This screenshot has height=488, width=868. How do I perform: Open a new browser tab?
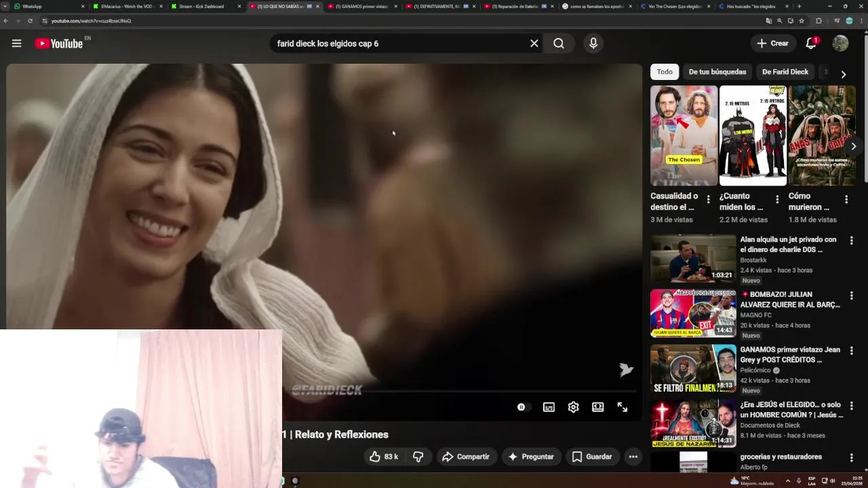(x=799, y=6)
